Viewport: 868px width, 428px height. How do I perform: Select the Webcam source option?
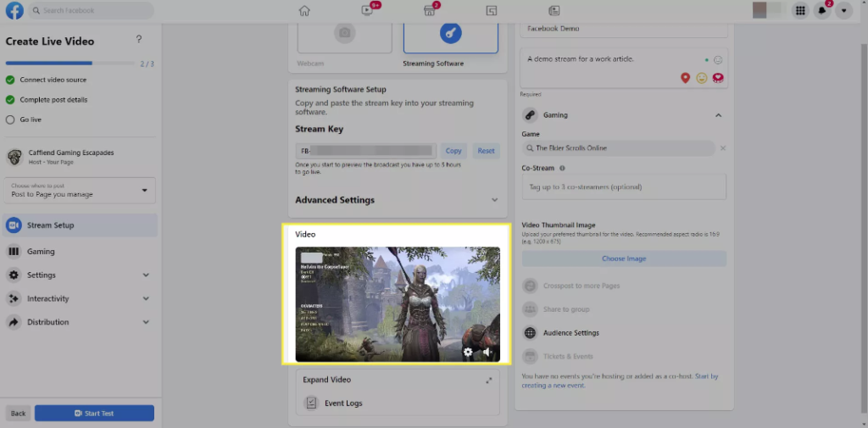point(345,39)
